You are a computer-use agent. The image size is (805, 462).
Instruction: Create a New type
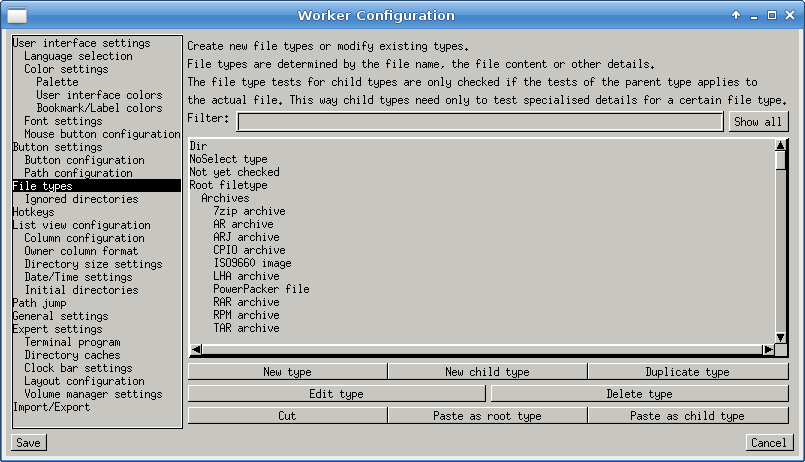pos(287,372)
